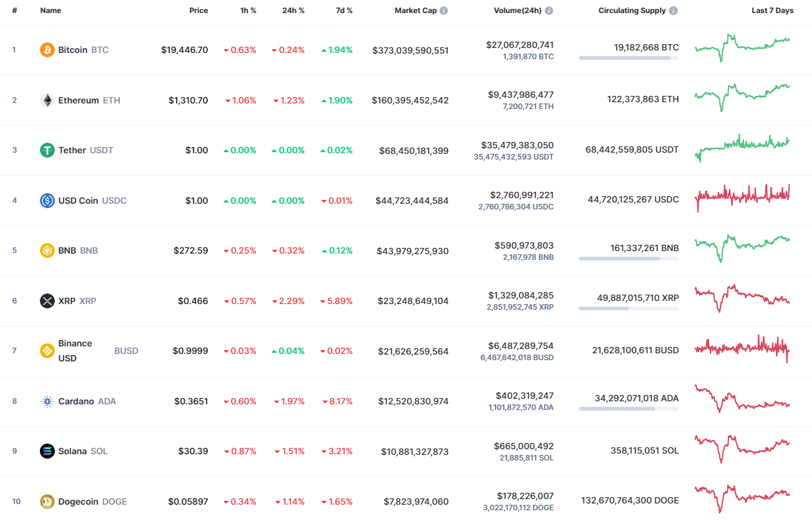Sort by 24h % change column
This screenshot has height=524, width=812.
(294, 10)
